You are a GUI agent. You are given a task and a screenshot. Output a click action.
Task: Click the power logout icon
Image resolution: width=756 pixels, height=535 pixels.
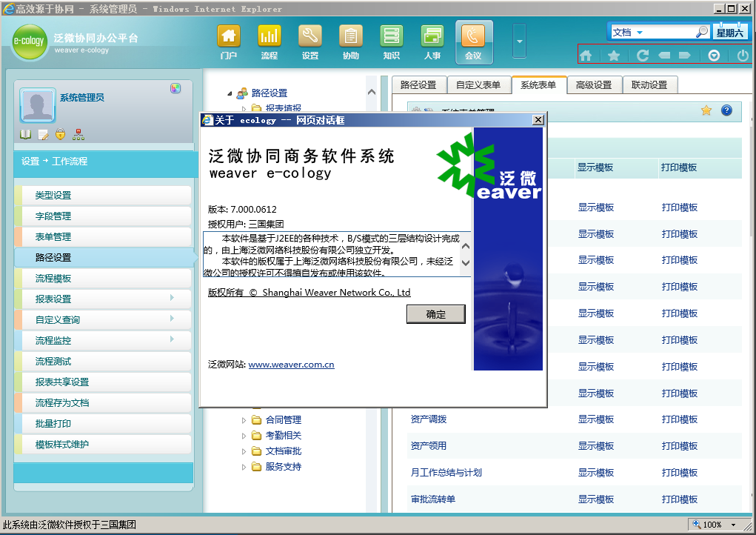point(743,56)
